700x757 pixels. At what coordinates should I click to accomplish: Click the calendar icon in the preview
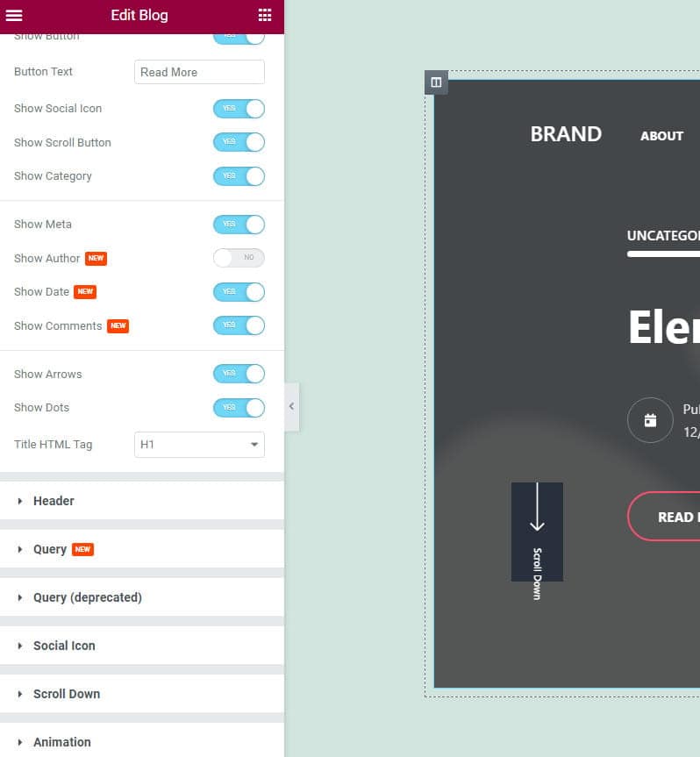tap(650, 420)
